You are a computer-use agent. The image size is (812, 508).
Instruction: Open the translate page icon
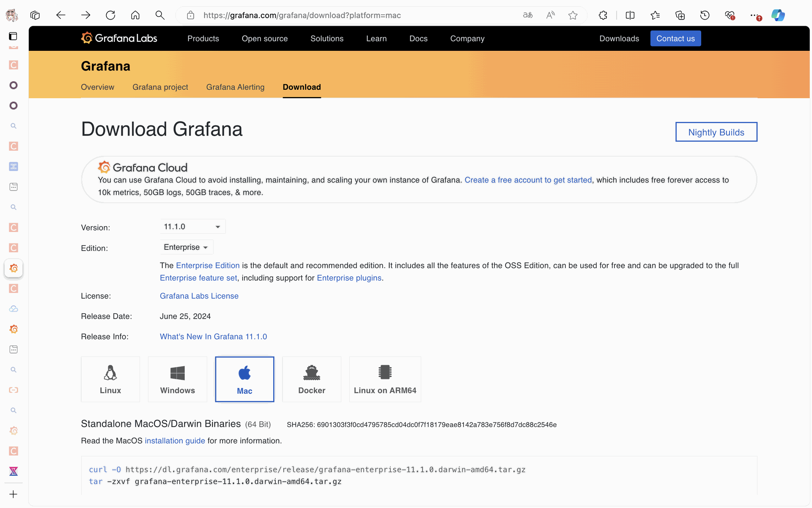click(528, 15)
